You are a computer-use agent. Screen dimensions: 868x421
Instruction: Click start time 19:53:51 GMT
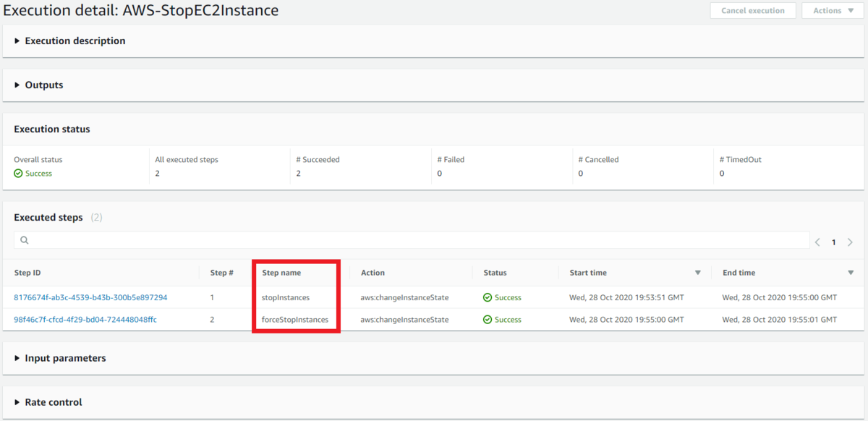pyautogui.click(x=626, y=297)
